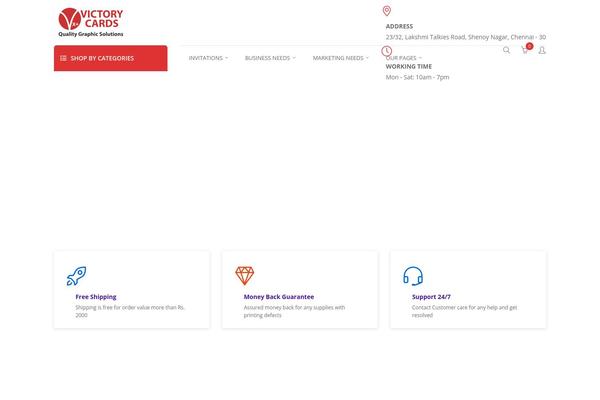Click the Mon - Sat: 10am - 7pm text
600x400 pixels.
[x=417, y=77]
